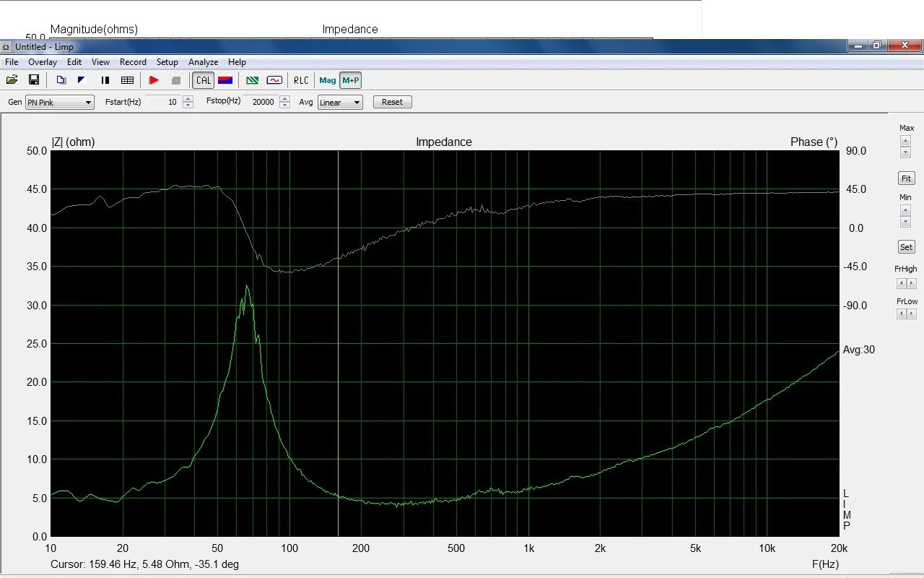Open the Overlay menu
This screenshot has width=924, height=578.
tap(43, 62)
